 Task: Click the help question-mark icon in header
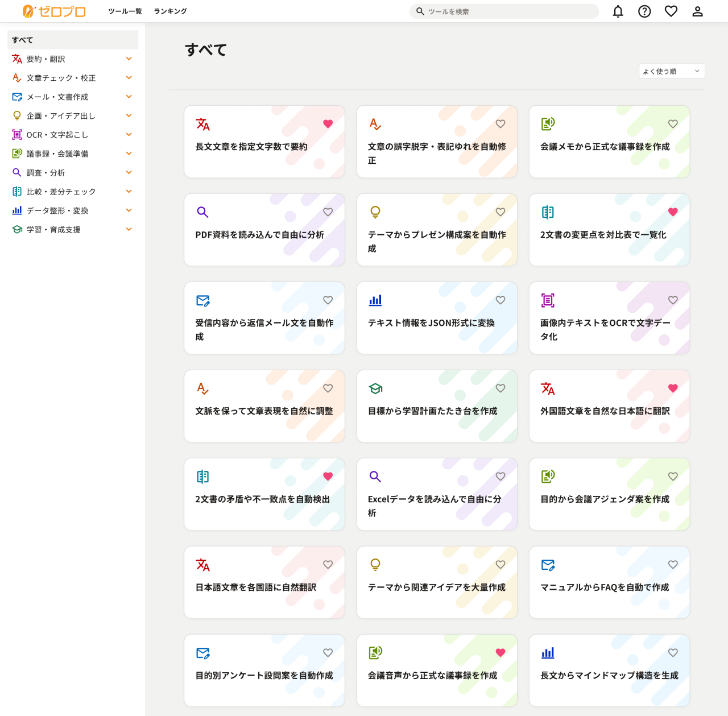pyautogui.click(x=644, y=11)
